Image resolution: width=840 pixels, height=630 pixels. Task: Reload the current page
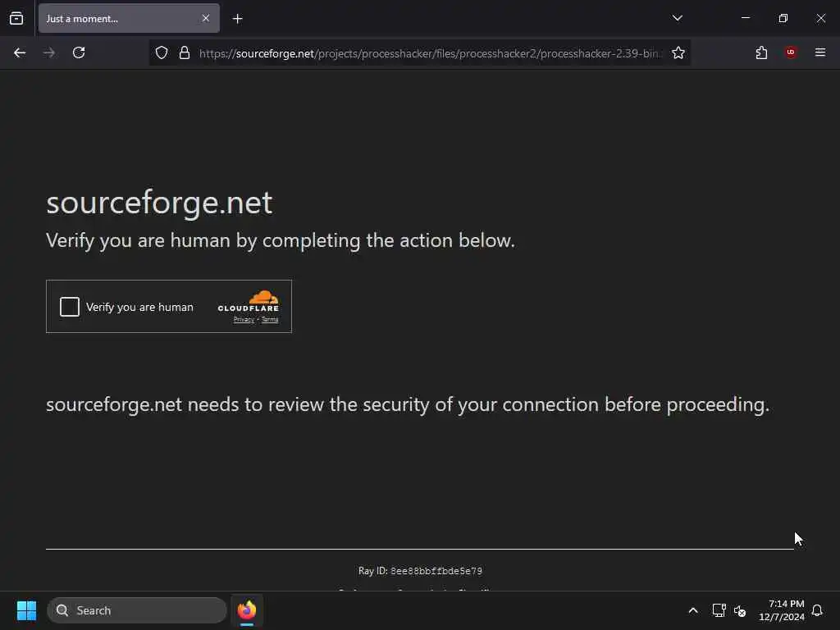79,52
